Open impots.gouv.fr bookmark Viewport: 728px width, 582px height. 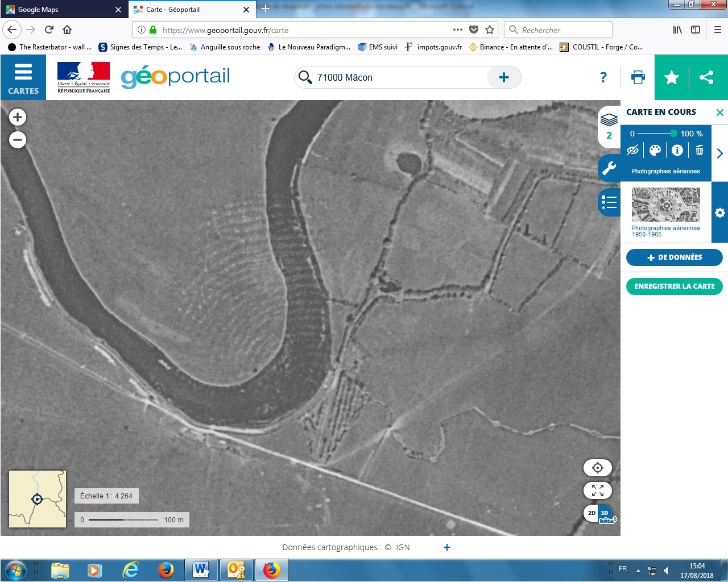[x=433, y=47]
